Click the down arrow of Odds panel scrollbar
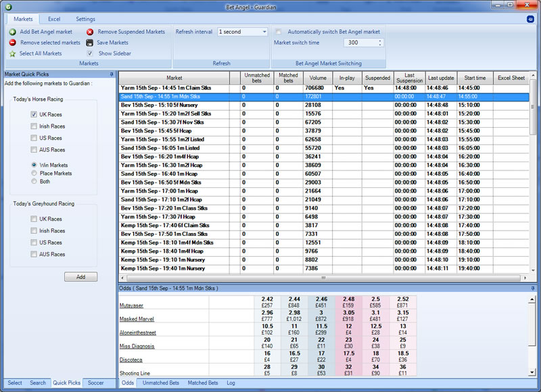Image resolution: width=541 pixels, height=392 pixels. (x=532, y=372)
